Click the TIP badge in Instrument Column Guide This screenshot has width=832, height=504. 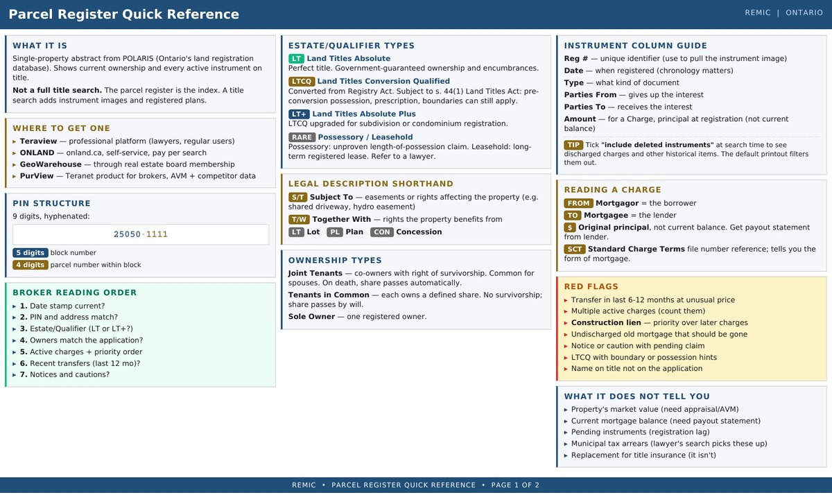pos(573,145)
